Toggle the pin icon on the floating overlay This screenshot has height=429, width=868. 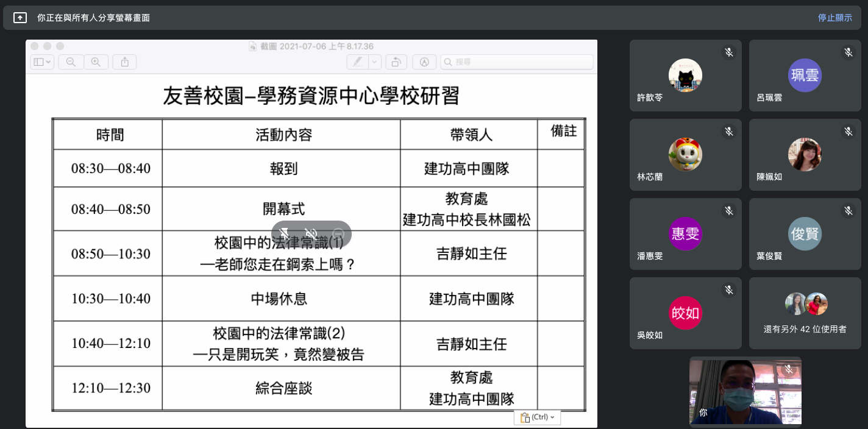coord(285,233)
